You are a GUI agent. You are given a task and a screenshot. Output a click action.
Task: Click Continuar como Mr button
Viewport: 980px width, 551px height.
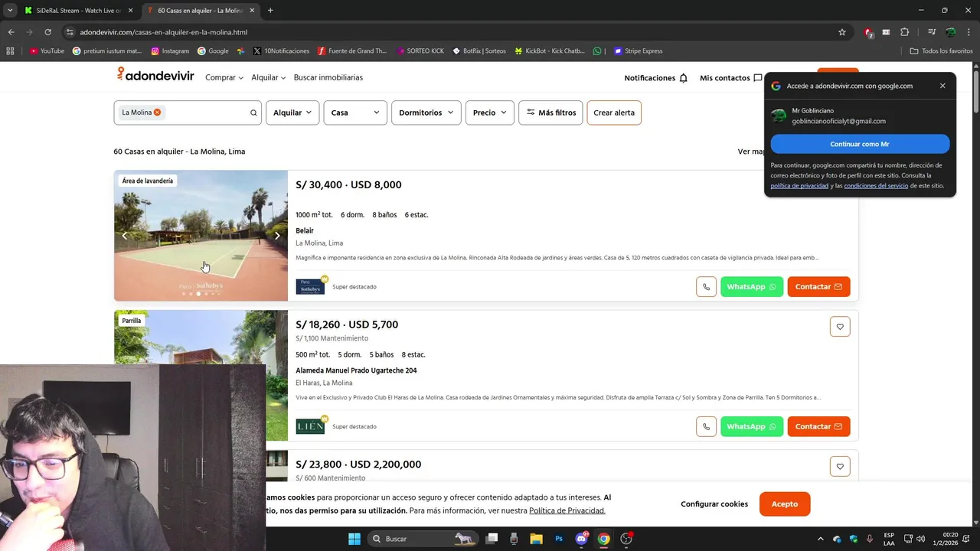click(860, 144)
